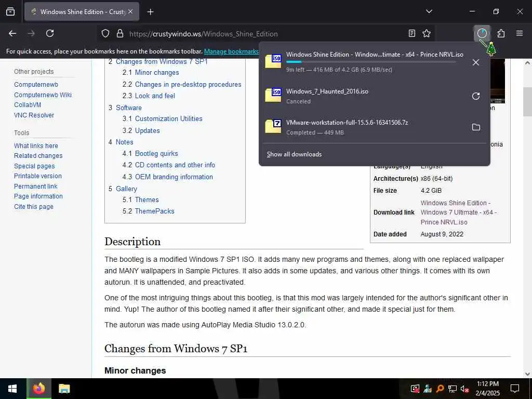Jump to 4.2 CD contents and other info
The width and height of the screenshot is (532, 399).
pyautogui.click(x=169, y=165)
